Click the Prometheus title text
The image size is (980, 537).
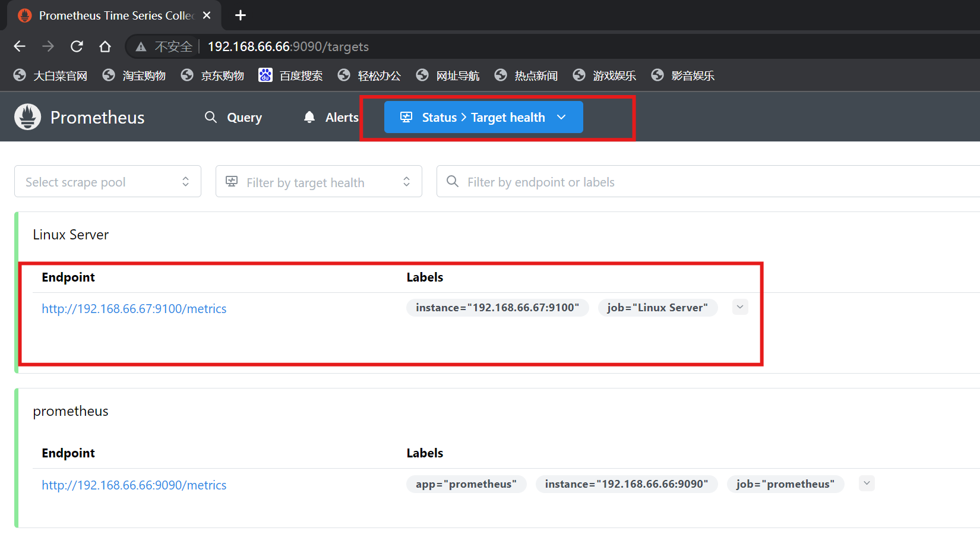click(97, 118)
